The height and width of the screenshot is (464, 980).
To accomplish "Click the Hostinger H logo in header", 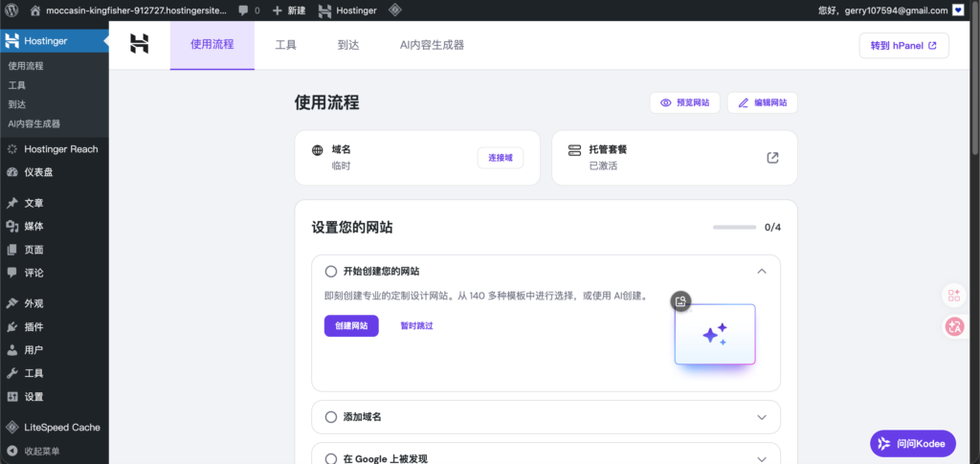I will [140, 44].
